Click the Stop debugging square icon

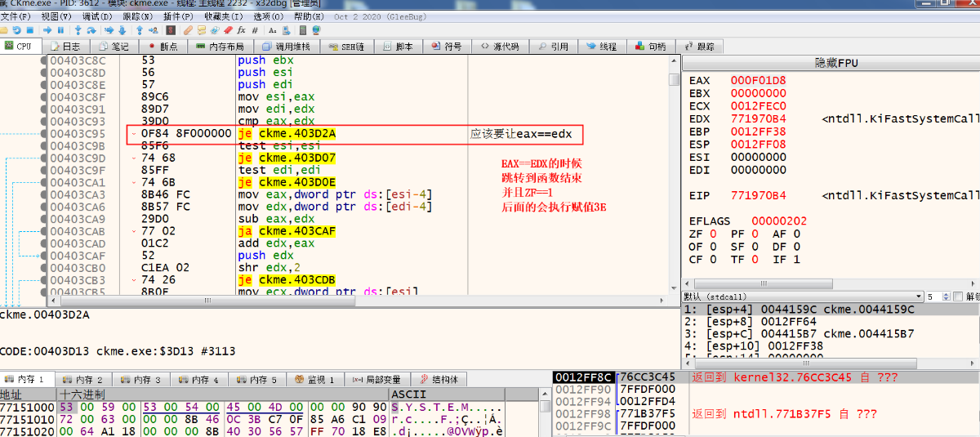pyautogui.click(x=30, y=30)
